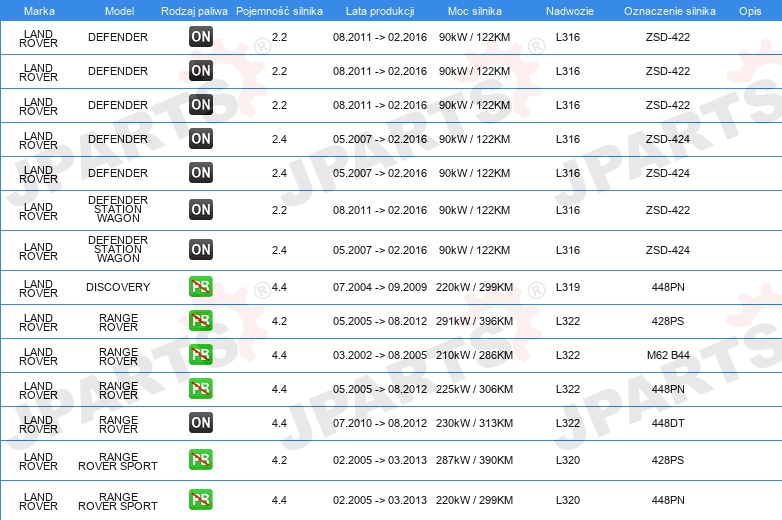Click production years 07.2004 -> 09.2009

380,287
